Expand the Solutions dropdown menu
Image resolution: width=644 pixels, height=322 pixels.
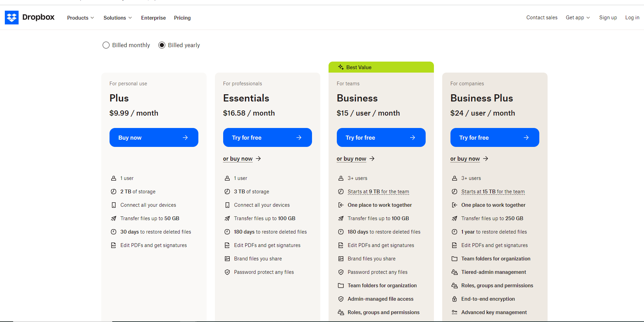(x=118, y=18)
